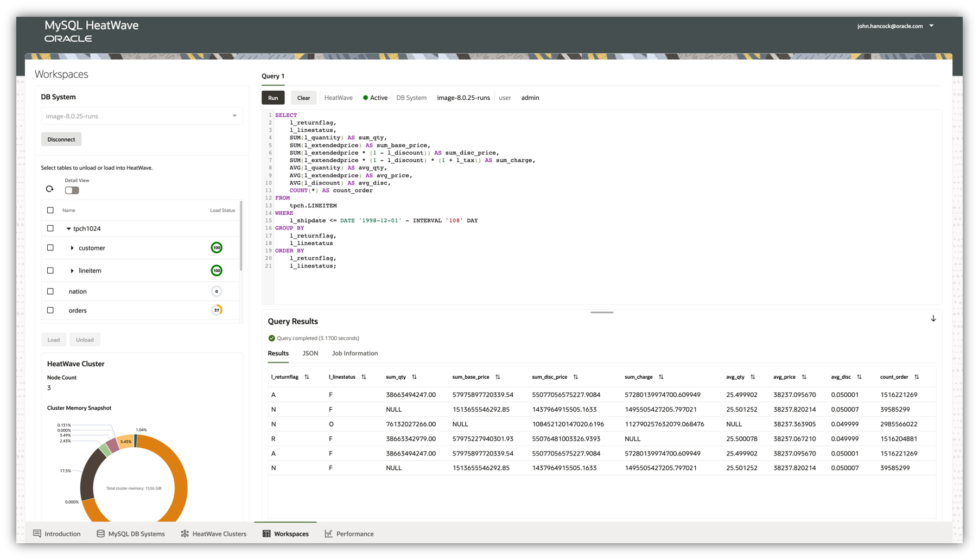
Task: Sort results by the avg_price column icon
Action: click(804, 377)
